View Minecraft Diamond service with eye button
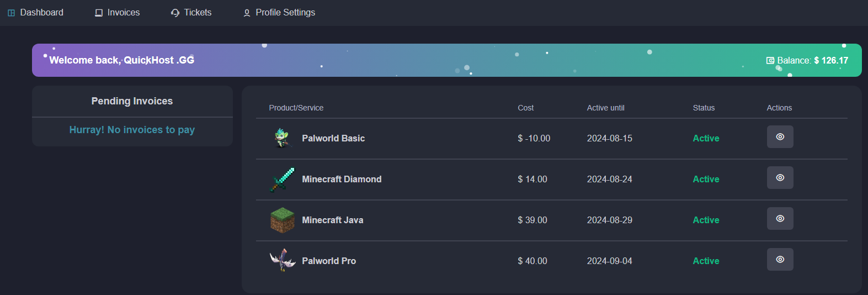Viewport: 868px width, 295px height. point(780,178)
